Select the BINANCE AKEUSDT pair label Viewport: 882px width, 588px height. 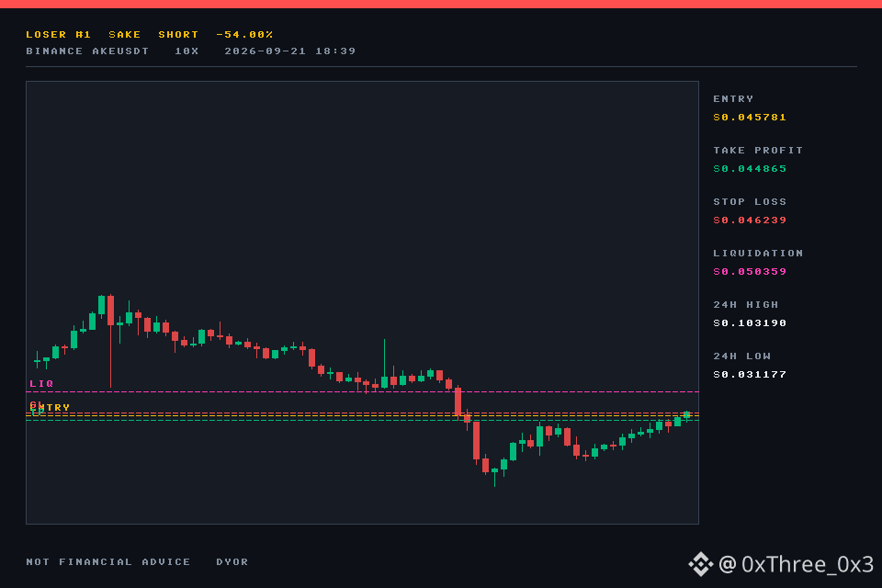(x=88, y=51)
